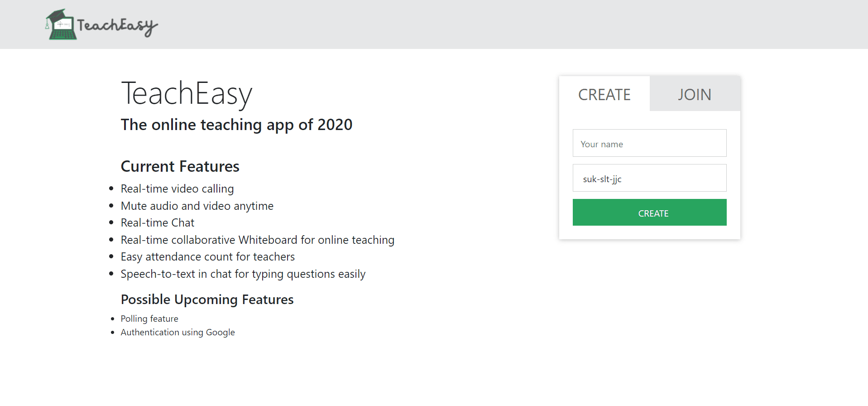Click "Easy attendance count for teachers"
Screen dimensions: 868x406
(207, 256)
